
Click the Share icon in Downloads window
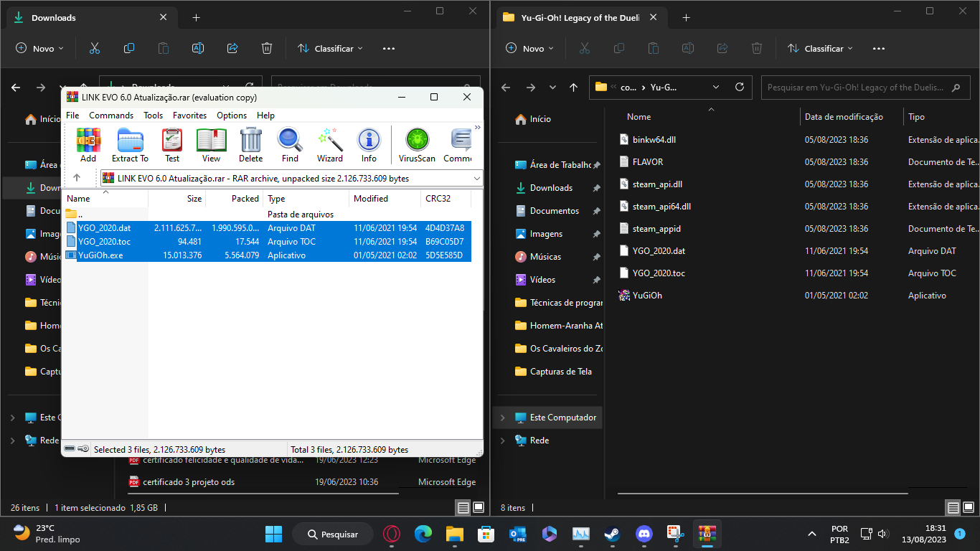tap(232, 49)
